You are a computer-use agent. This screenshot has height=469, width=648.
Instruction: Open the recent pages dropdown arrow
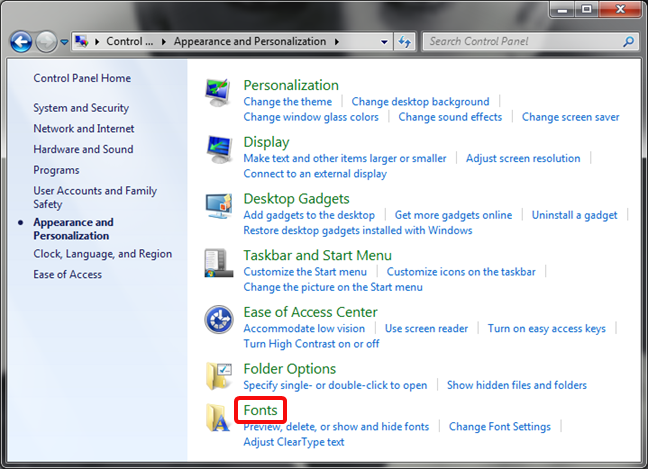coord(64,42)
